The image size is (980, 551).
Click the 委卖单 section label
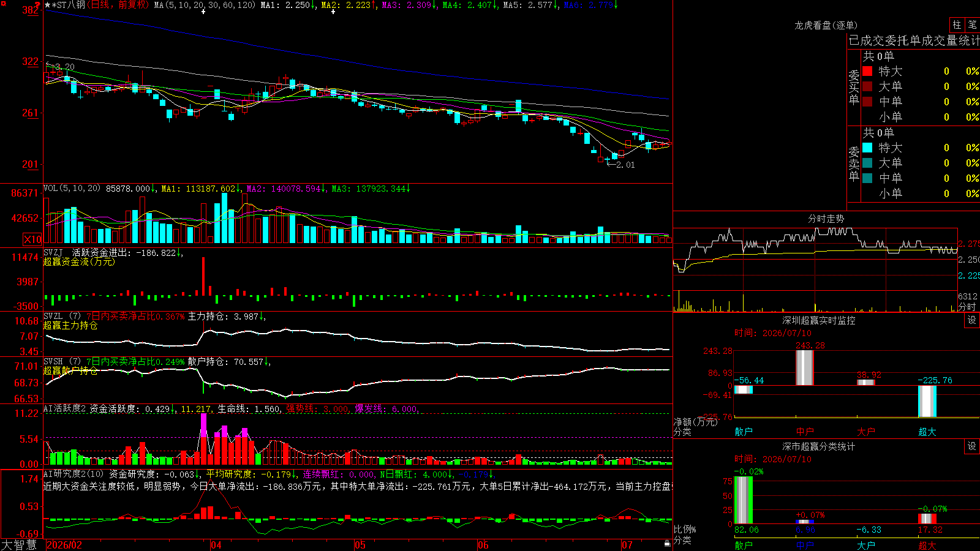854,163
